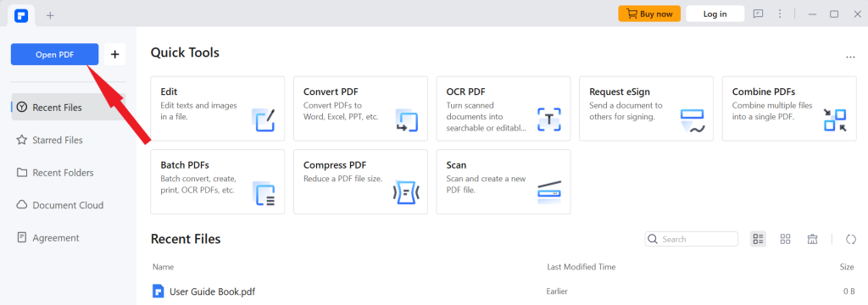Click the folder icon next to Recent Folders
The image size is (868, 305).
[x=21, y=173]
